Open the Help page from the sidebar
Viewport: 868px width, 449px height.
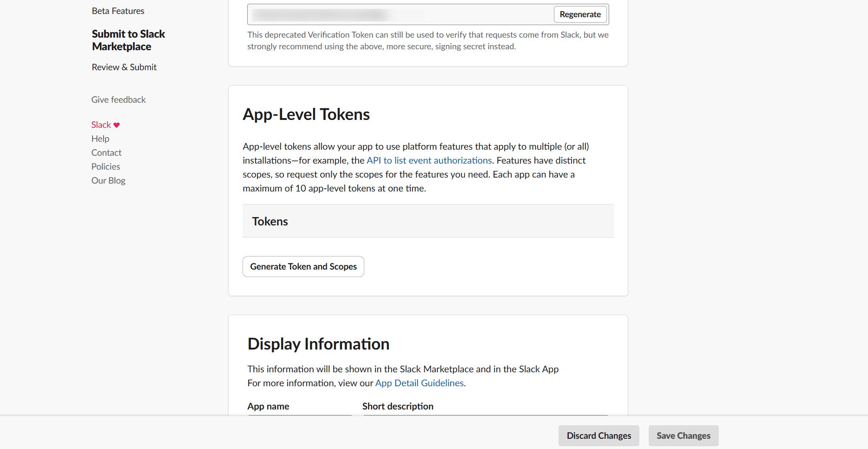[x=100, y=139]
